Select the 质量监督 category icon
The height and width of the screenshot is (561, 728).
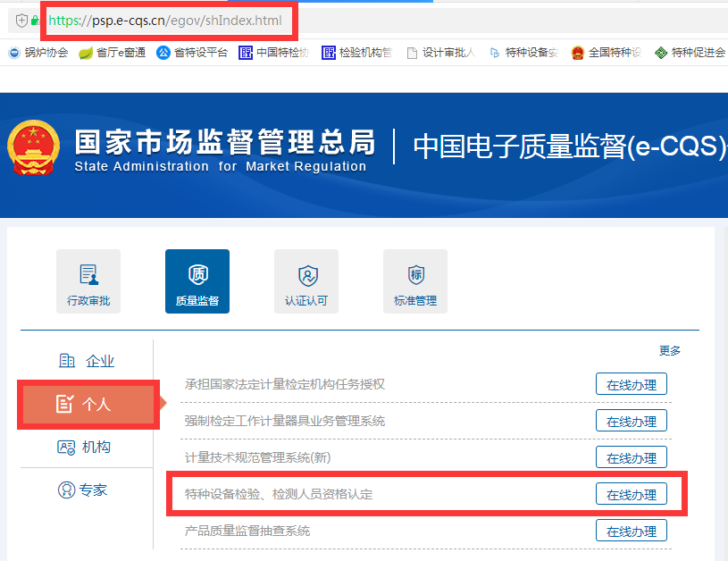pyautogui.click(x=197, y=281)
